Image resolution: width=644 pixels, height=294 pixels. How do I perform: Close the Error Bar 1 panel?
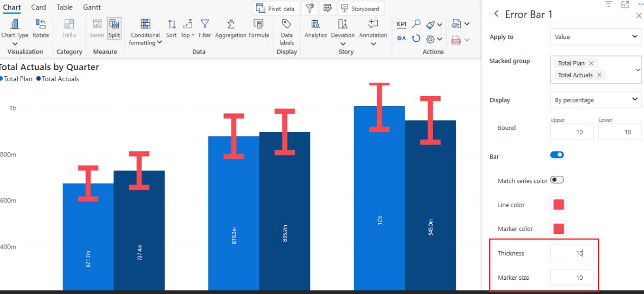[638, 16]
